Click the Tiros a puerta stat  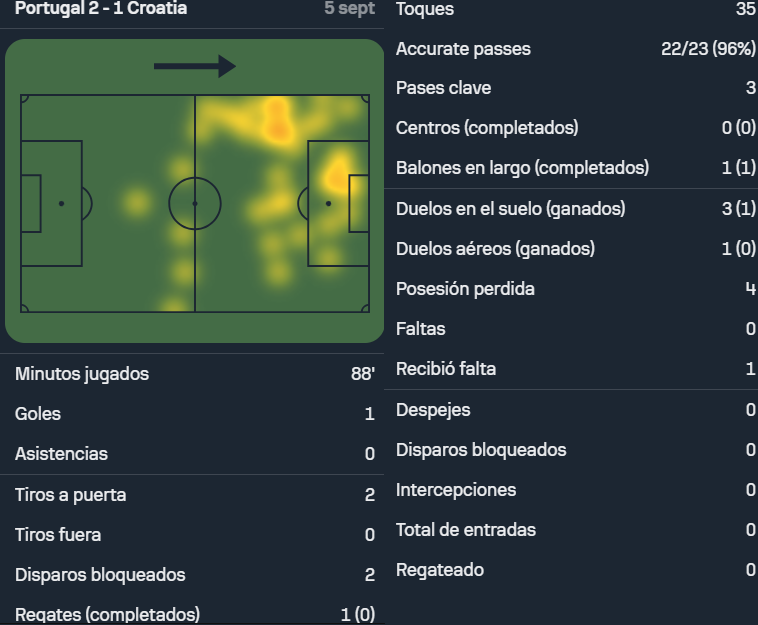point(195,494)
